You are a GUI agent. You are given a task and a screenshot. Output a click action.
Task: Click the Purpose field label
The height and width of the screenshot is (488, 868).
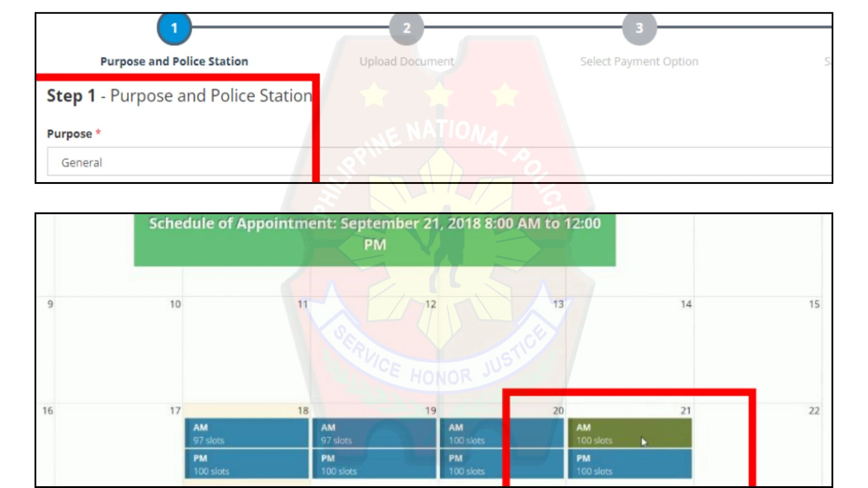[x=74, y=134]
